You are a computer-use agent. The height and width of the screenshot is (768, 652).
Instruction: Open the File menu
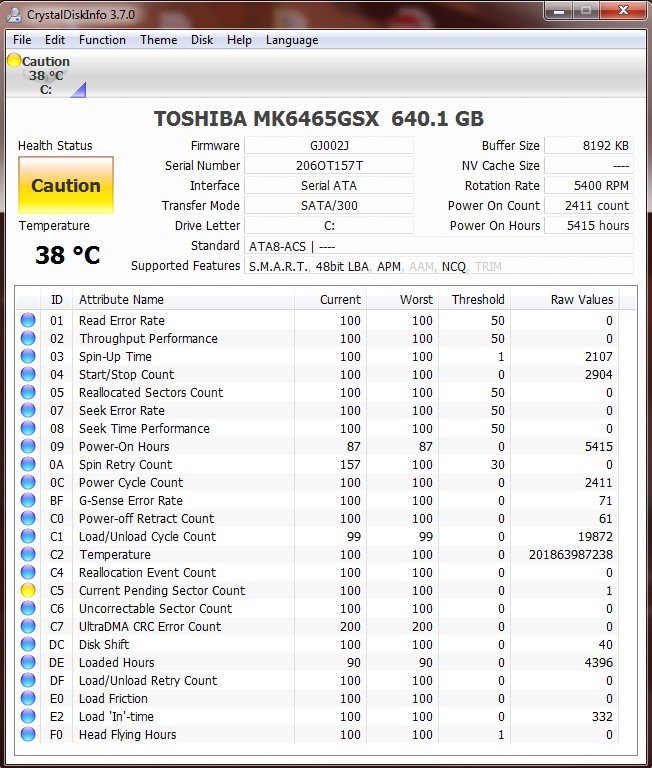click(22, 40)
